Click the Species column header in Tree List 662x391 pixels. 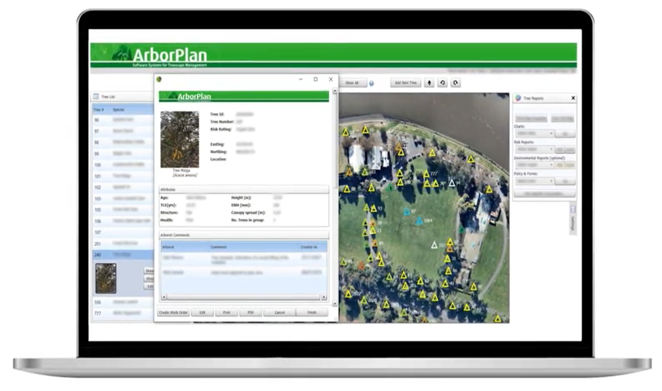coord(119,110)
